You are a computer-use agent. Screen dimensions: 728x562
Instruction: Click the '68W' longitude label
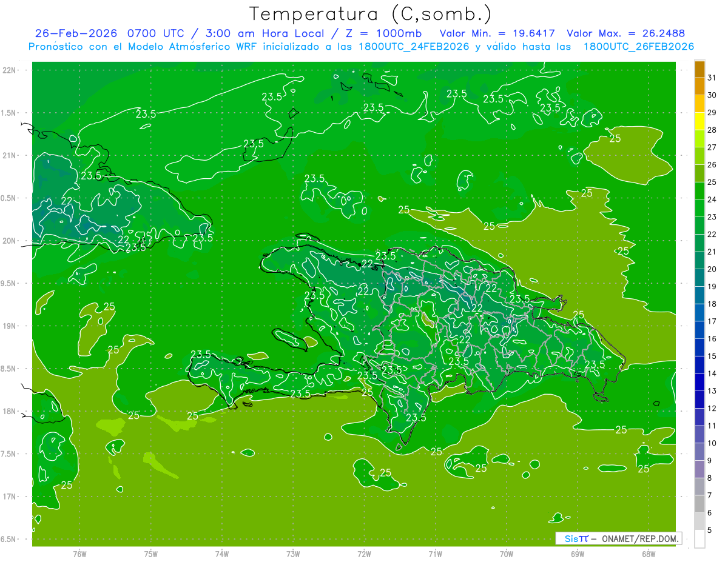point(649,554)
